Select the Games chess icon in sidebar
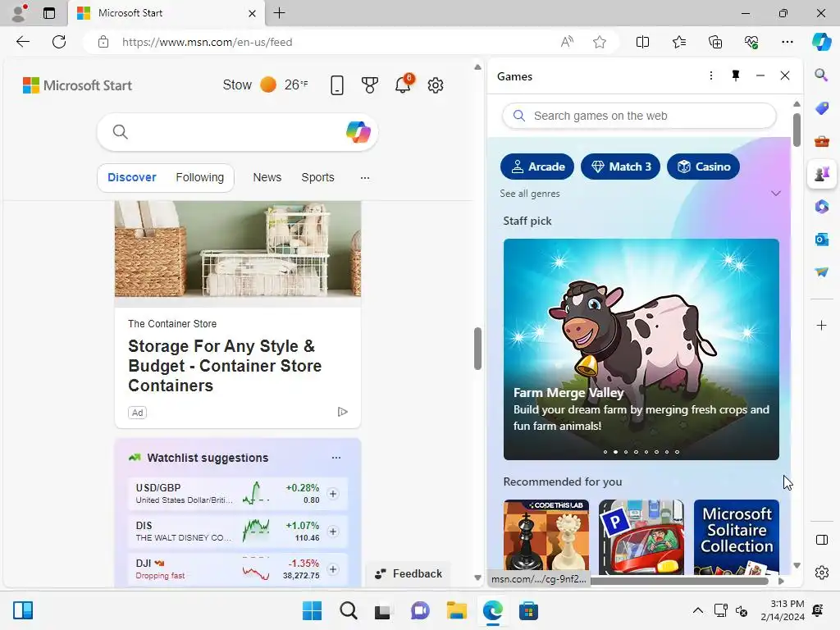Viewport: 840px width, 630px height. 821,174
